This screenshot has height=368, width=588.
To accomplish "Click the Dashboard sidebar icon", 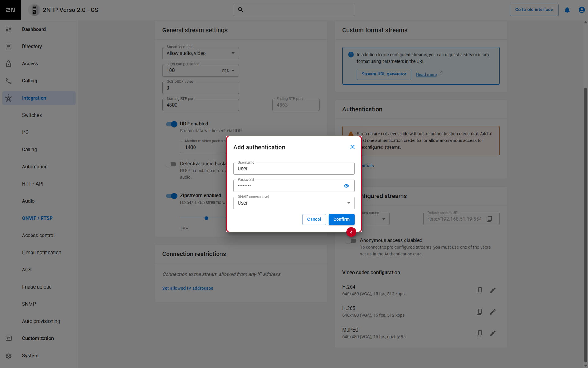I will coord(9,29).
